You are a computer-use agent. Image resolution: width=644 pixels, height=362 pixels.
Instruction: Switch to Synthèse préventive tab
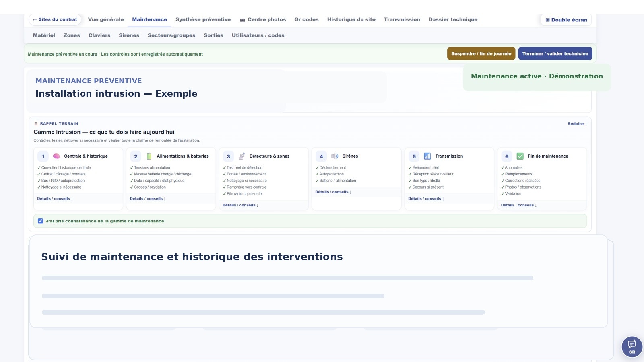tap(203, 19)
